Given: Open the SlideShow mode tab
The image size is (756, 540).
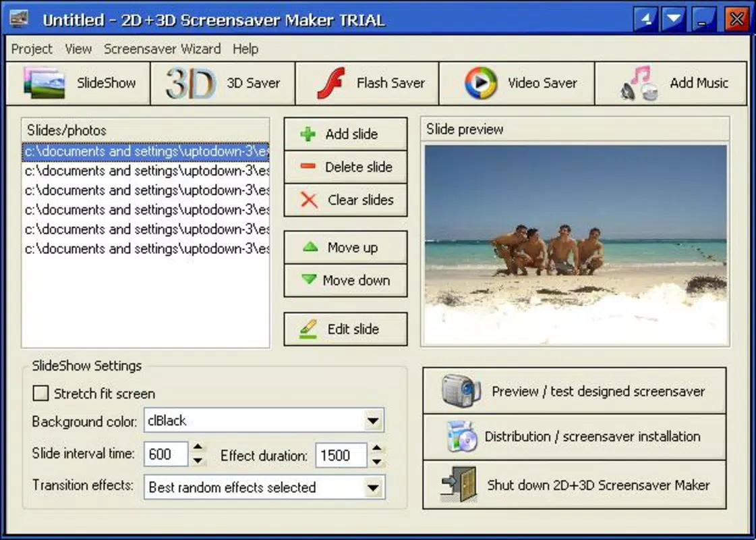Looking at the screenshot, I should click(78, 83).
